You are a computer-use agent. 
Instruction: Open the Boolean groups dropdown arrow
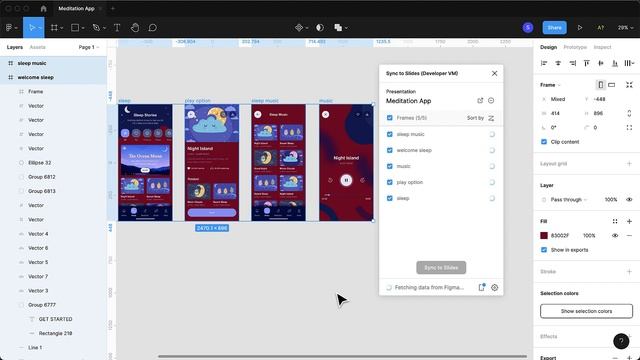pyautogui.click(x=346, y=28)
